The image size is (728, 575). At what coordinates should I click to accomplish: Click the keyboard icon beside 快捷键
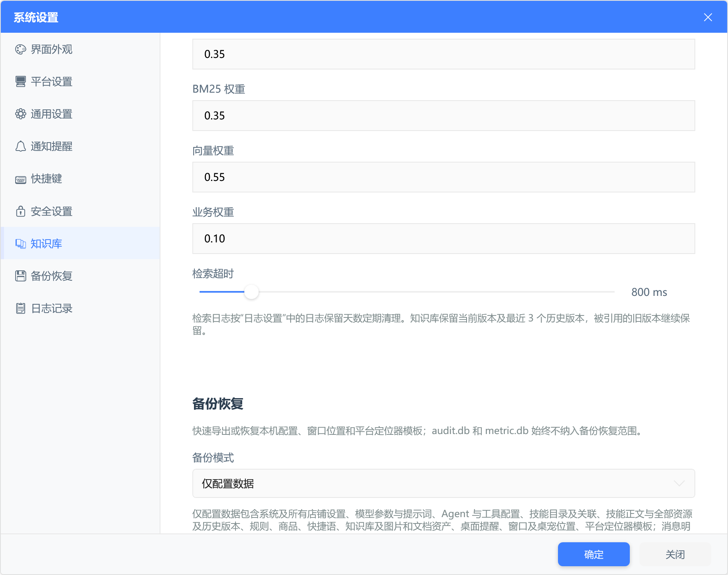pyautogui.click(x=20, y=179)
